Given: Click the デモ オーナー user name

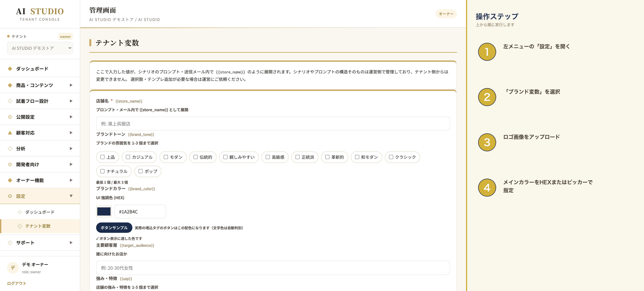Looking at the screenshot, I should pyautogui.click(x=35, y=264).
